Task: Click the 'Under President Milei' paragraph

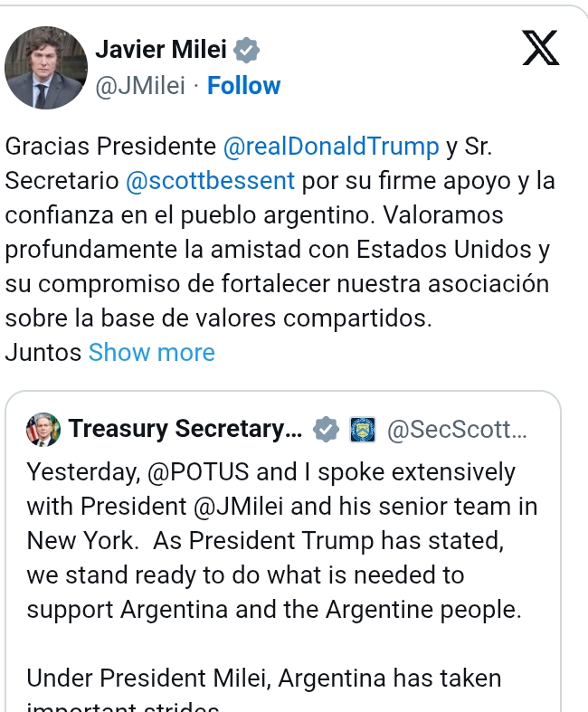Action: pyautogui.click(x=264, y=678)
